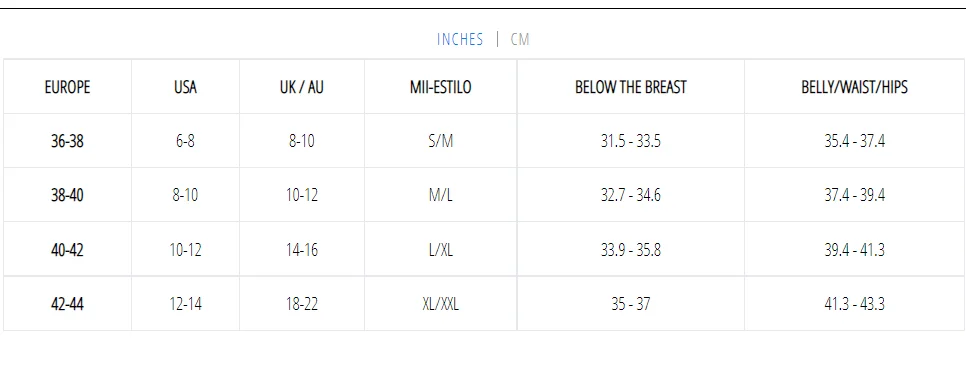Click the 31.5 - 33.5 measurement cell
Viewport: 966px width, 366px height.
[630, 141]
